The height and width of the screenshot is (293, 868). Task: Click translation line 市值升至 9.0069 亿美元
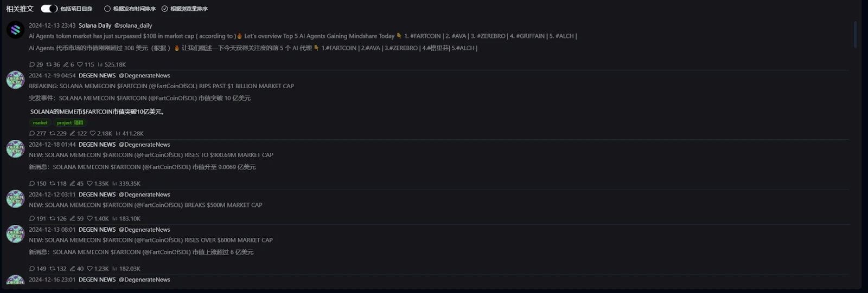coord(224,167)
